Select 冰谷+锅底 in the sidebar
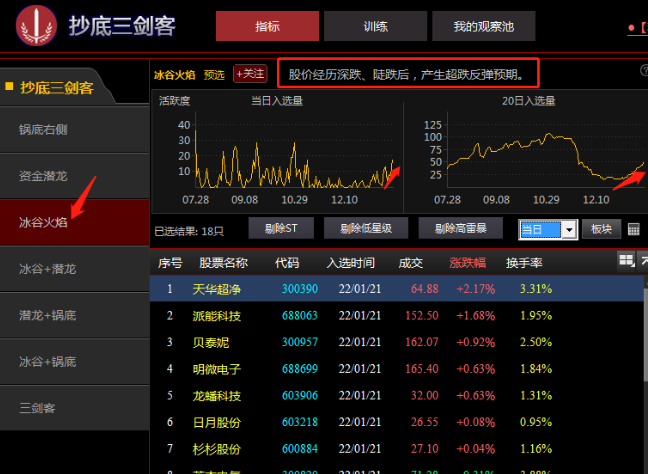The height and width of the screenshot is (474, 648). pyautogui.click(x=74, y=362)
